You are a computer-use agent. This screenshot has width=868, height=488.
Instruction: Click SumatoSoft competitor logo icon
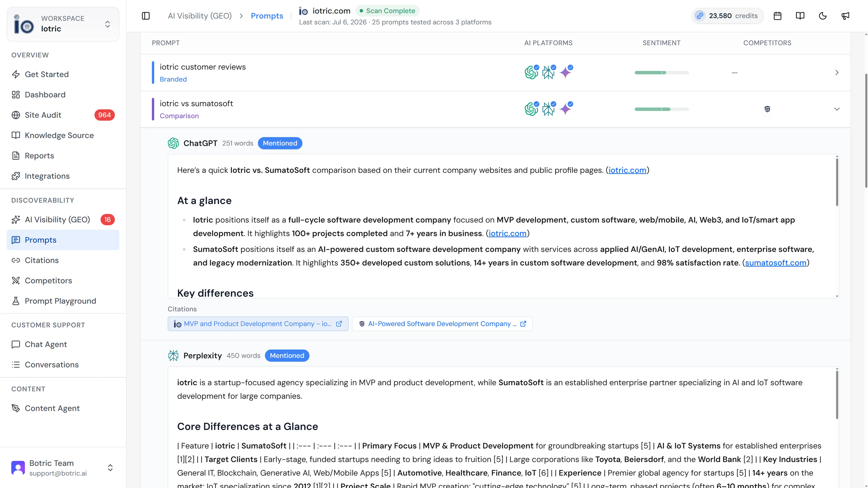tap(767, 109)
